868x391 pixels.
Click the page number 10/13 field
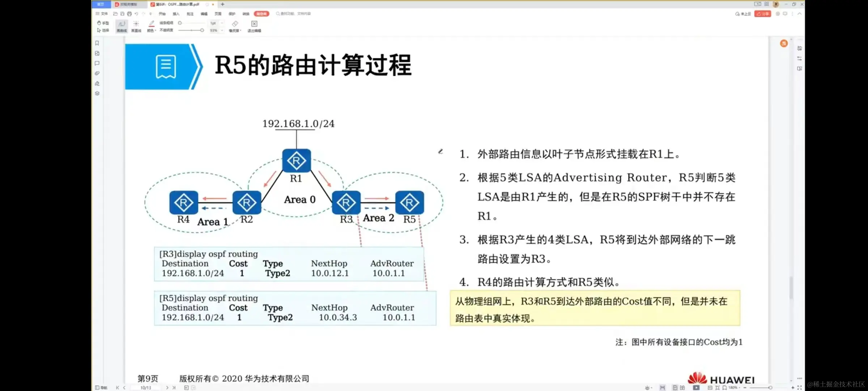[x=146, y=387]
